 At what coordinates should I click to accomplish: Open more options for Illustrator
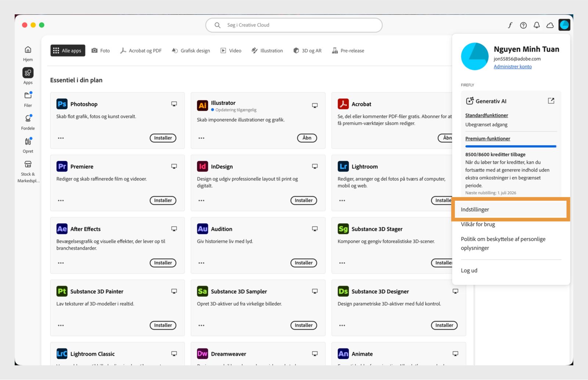point(201,138)
